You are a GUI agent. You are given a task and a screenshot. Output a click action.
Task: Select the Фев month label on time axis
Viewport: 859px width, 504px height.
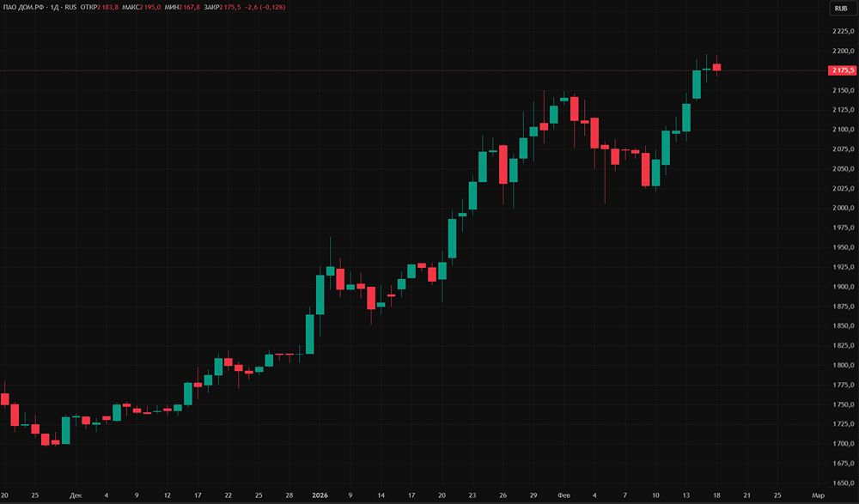click(x=564, y=495)
